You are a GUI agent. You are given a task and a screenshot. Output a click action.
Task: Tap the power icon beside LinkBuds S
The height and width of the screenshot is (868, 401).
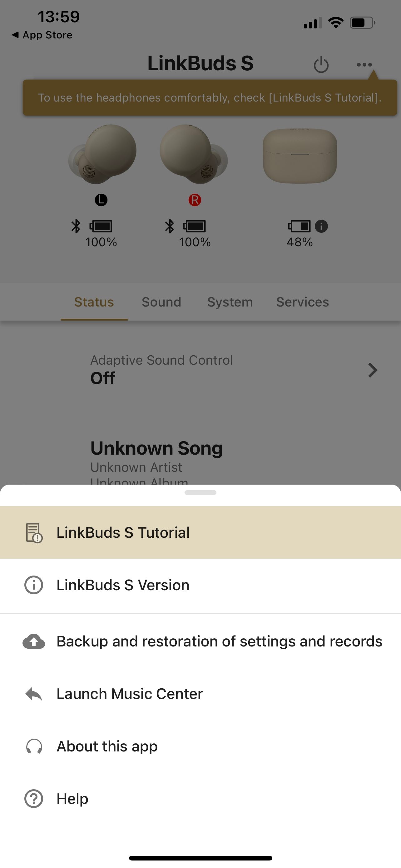321,65
